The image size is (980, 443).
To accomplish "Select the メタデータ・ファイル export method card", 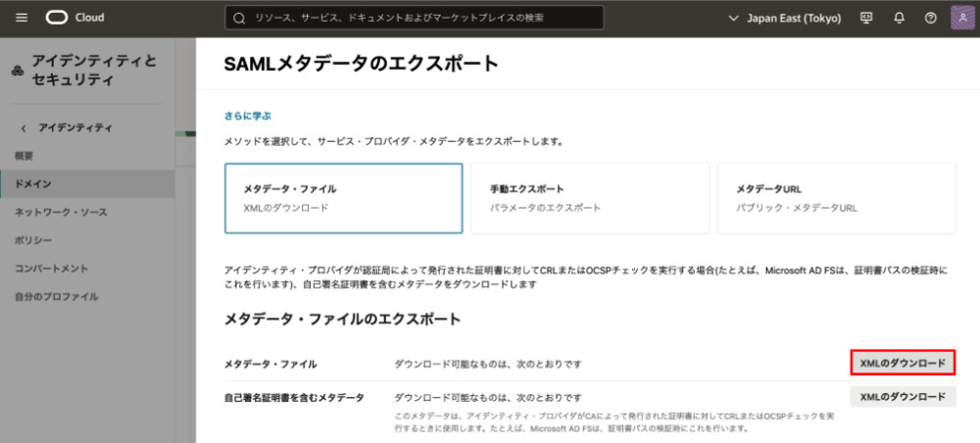I will coord(344,199).
